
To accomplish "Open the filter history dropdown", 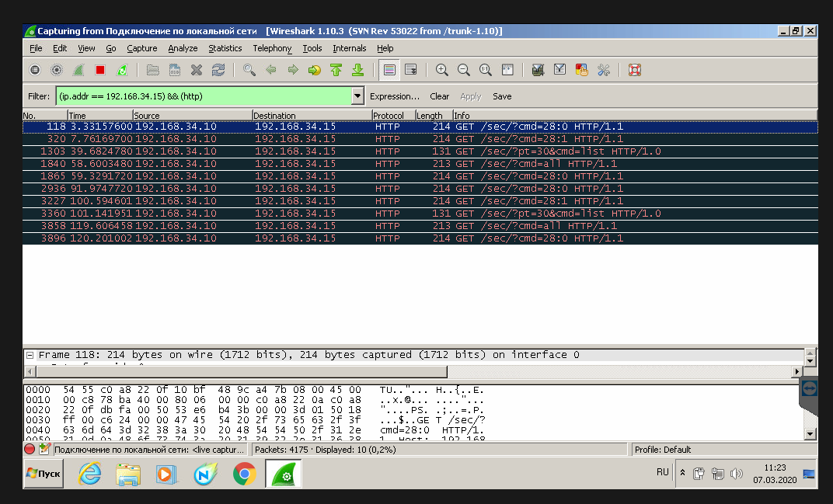I will pyautogui.click(x=357, y=96).
